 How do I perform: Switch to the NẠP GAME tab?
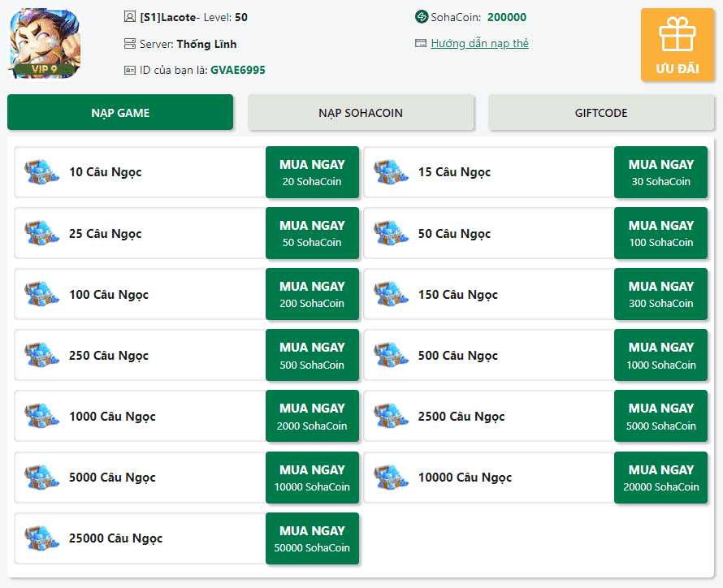[120, 112]
